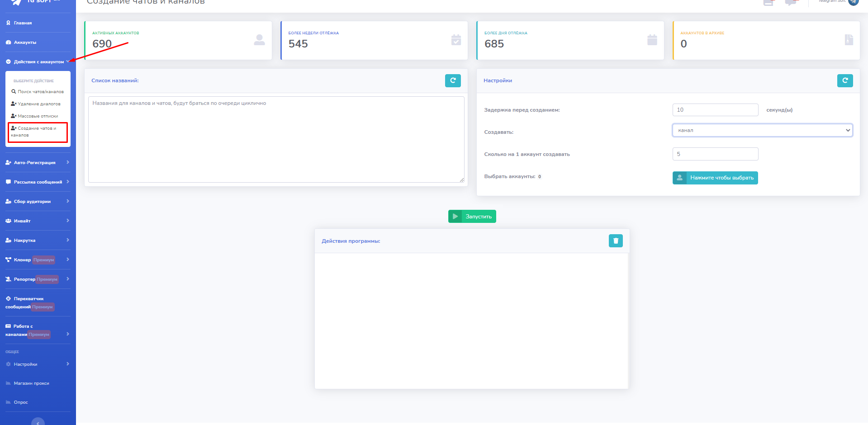Click the Список названий: panel heading
Viewport: 868px width, 425px height.
[115, 80]
